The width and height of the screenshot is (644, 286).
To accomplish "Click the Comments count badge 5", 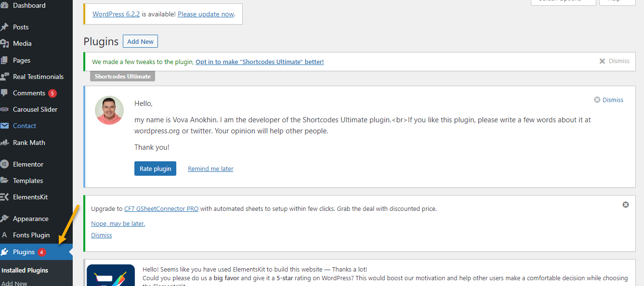I will pyautogui.click(x=53, y=93).
